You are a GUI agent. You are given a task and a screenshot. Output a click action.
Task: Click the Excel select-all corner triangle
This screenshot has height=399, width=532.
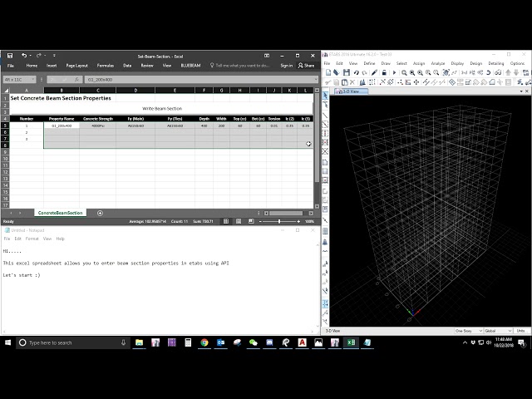tap(6, 91)
